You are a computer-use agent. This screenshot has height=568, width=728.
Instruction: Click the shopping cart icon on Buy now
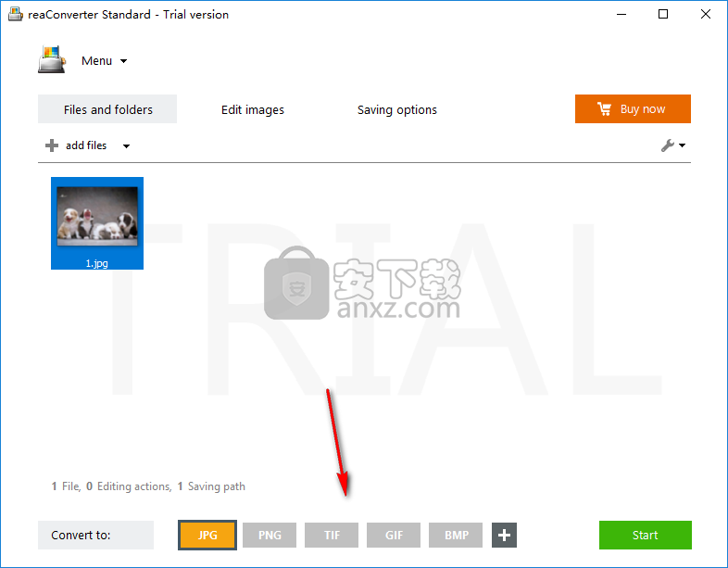[604, 108]
